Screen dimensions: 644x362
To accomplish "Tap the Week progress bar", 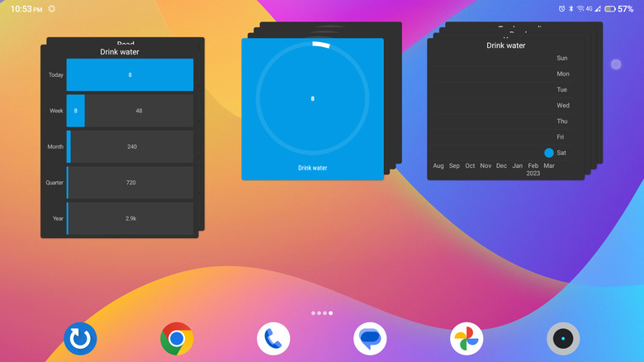I will pos(130,111).
